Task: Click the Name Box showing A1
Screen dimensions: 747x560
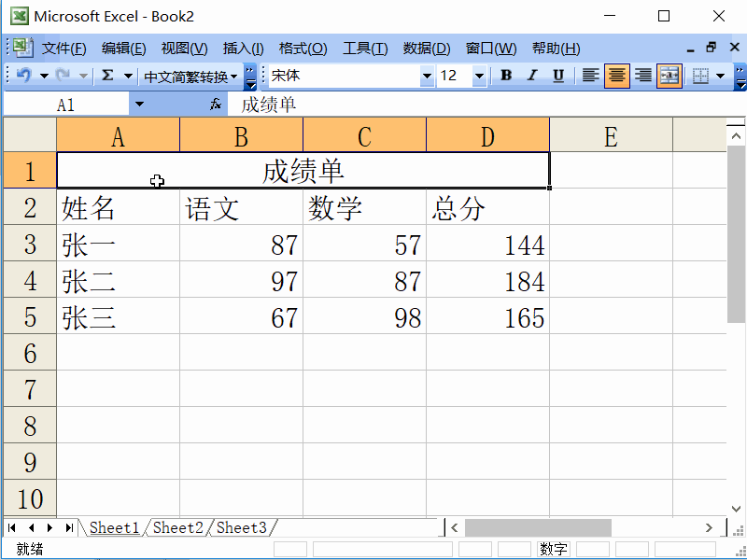Action: (x=65, y=105)
